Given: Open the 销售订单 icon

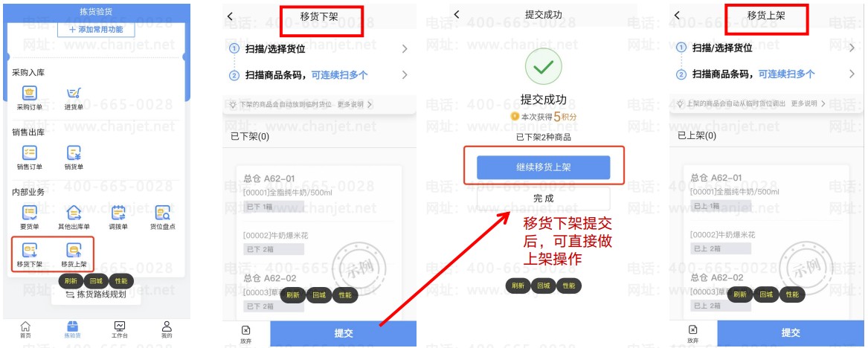Looking at the screenshot, I should [x=29, y=152].
